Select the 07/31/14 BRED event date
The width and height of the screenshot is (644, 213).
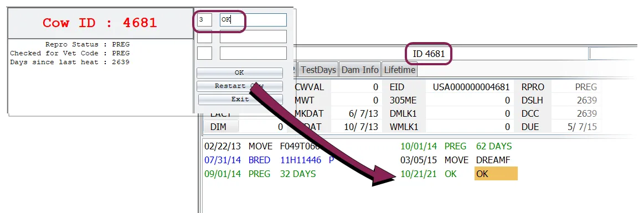click(223, 160)
